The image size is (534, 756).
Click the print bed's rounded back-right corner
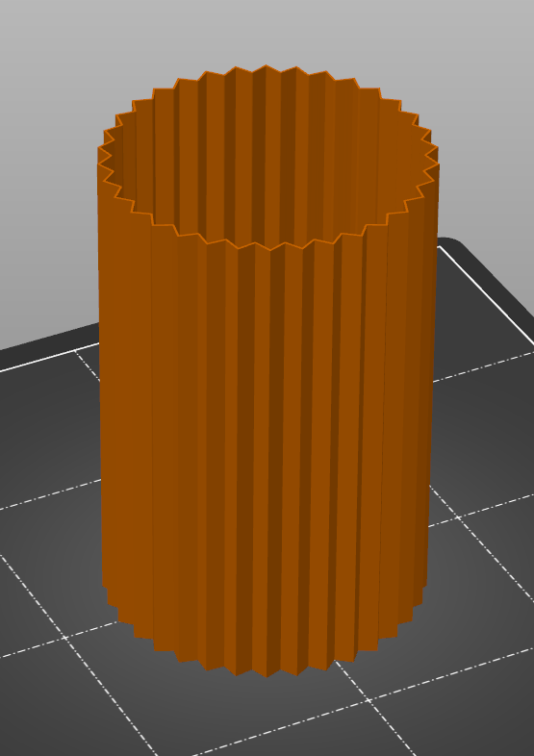click(456, 242)
